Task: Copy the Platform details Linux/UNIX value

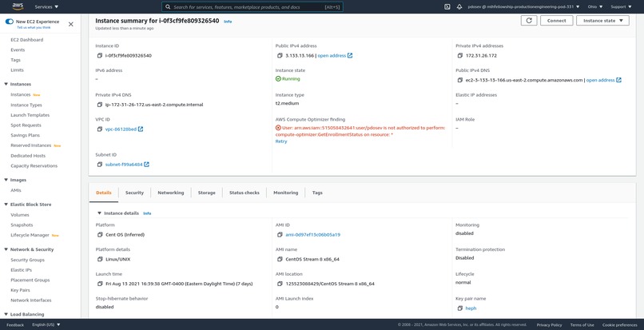Action: [99, 260]
